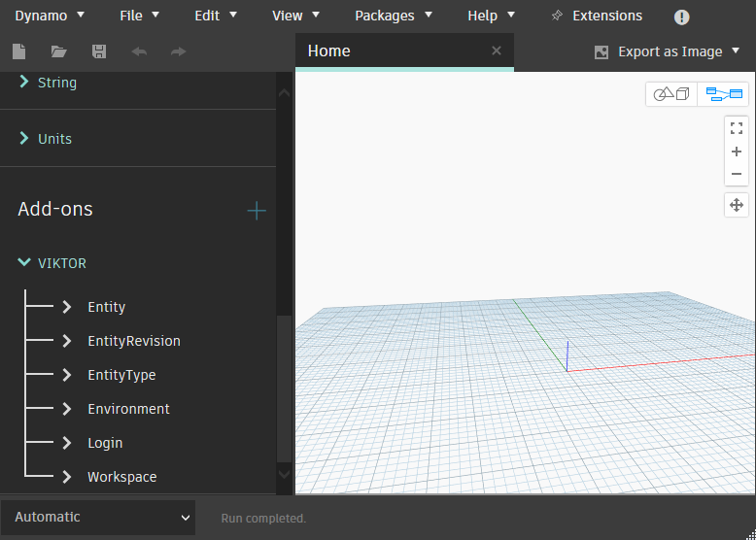Click the notification alert icon
The height and width of the screenshot is (540, 756).
tap(682, 17)
